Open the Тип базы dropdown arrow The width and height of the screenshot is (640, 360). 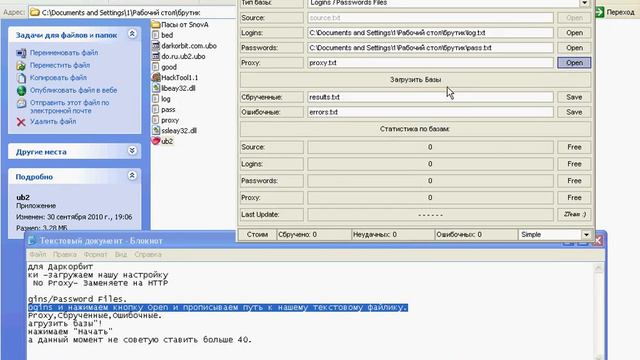[x=584, y=3]
